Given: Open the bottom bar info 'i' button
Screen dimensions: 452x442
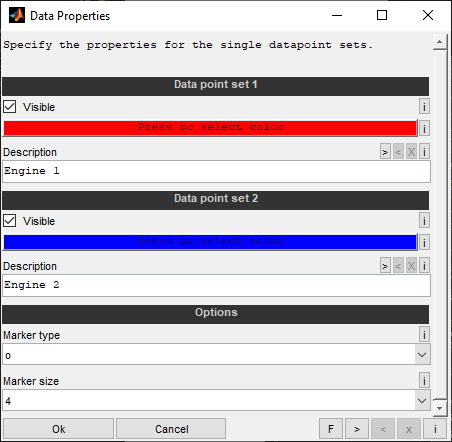Looking at the screenshot, I should [x=435, y=429].
